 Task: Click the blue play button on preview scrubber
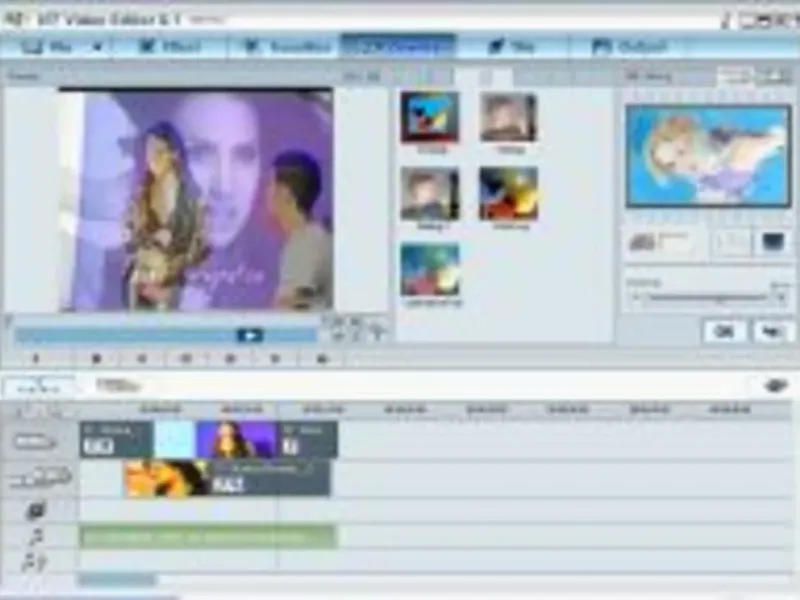(x=250, y=336)
